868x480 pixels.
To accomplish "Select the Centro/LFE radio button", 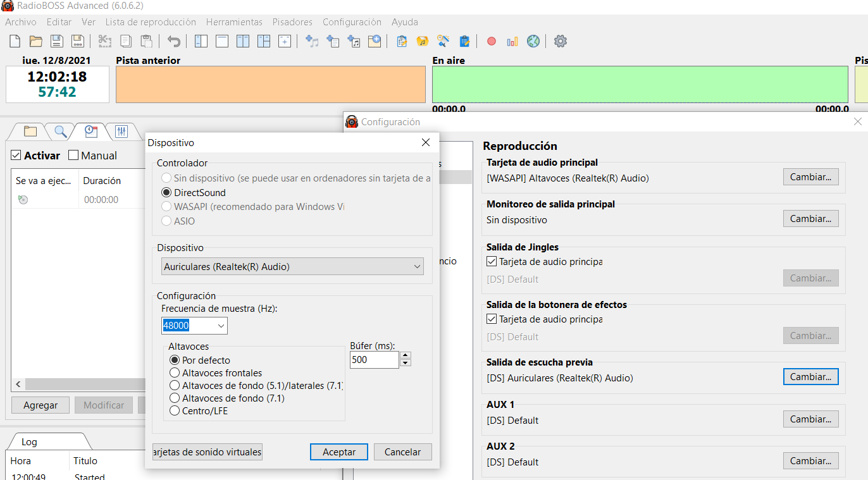I will click(x=175, y=411).
